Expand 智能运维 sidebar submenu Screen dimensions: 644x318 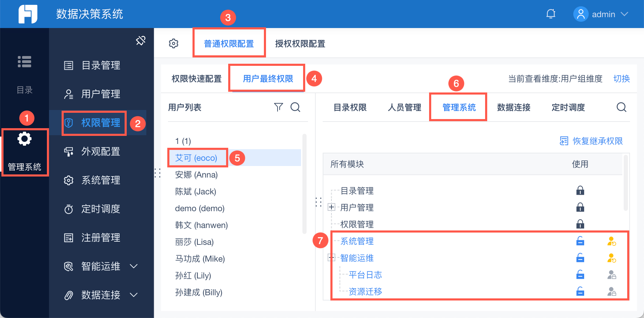(x=133, y=266)
